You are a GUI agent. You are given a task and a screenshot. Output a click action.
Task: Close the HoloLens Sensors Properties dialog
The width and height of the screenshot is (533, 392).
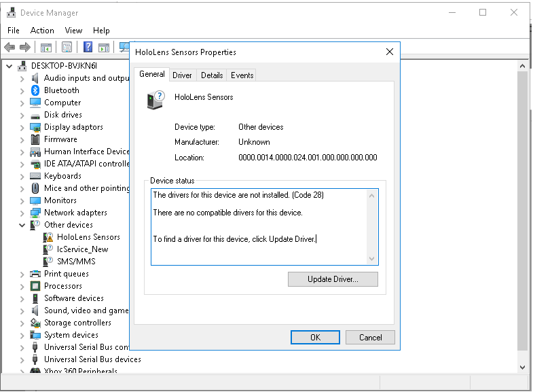(390, 52)
